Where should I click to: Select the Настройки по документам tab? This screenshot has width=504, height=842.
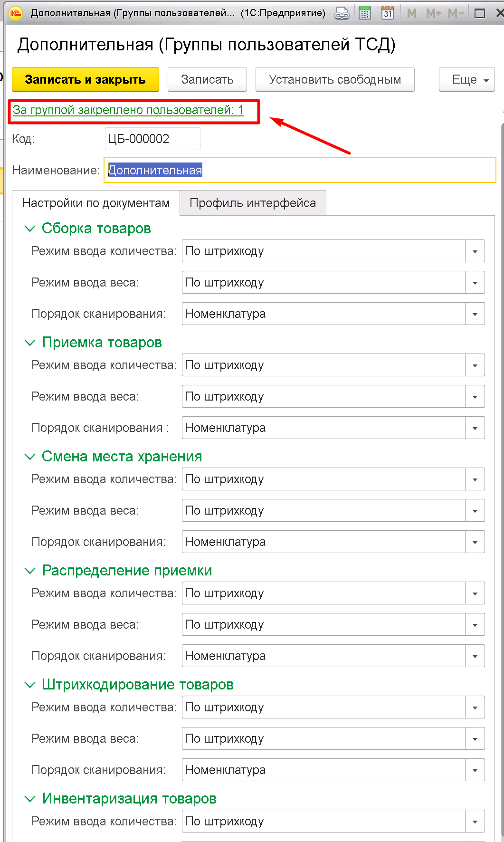95,203
